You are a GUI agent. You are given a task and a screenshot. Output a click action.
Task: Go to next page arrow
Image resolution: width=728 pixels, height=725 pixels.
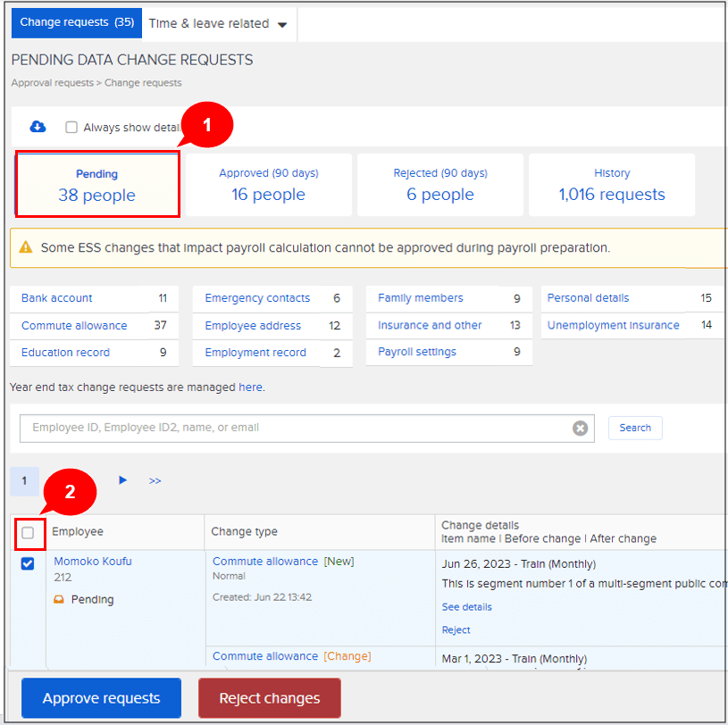point(122,480)
